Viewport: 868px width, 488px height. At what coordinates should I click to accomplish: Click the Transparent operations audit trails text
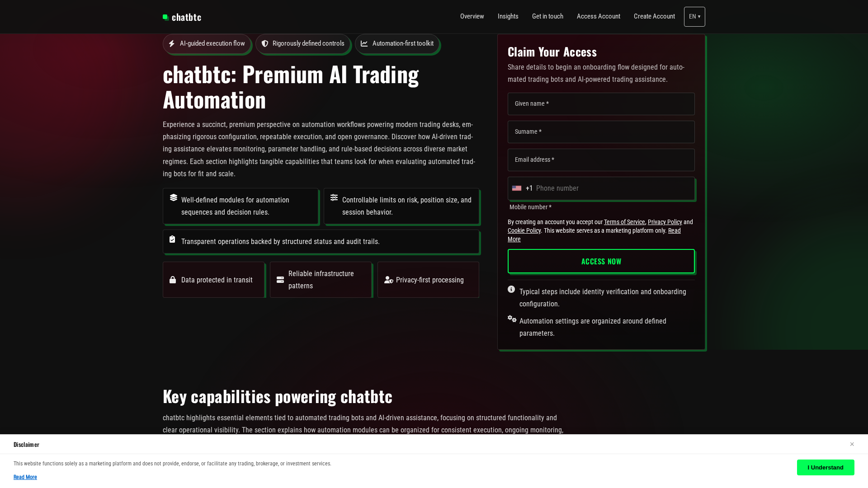[280, 242]
